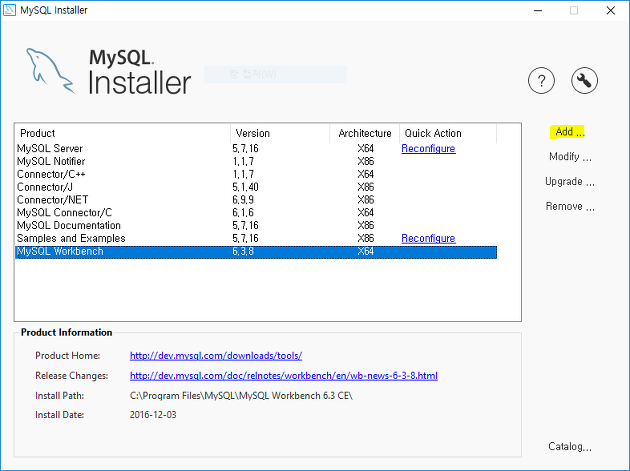Image resolution: width=630 pixels, height=471 pixels.
Task: Click the Add ... button
Action: pos(569,132)
